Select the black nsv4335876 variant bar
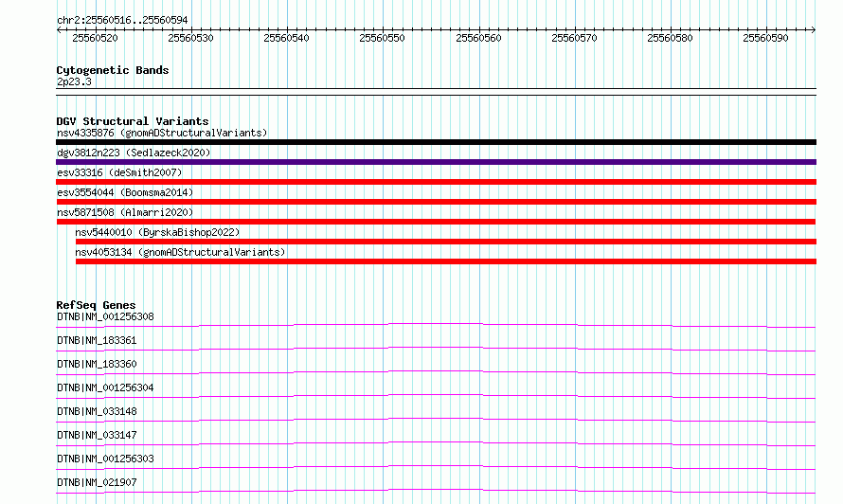This screenshot has height=504, width=843. pyautogui.click(x=436, y=142)
